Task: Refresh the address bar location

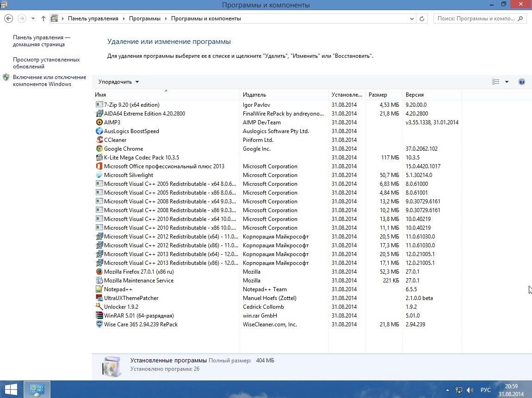Action: [x=422, y=18]
